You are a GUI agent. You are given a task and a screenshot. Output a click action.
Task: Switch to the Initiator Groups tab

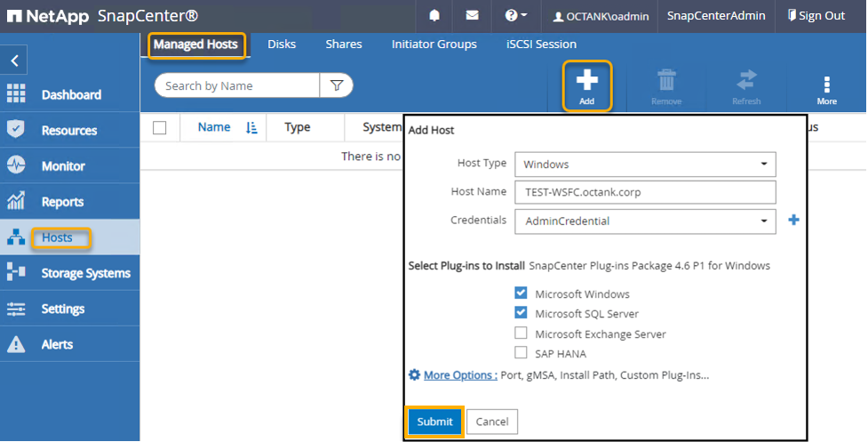[x=434, y=44]
